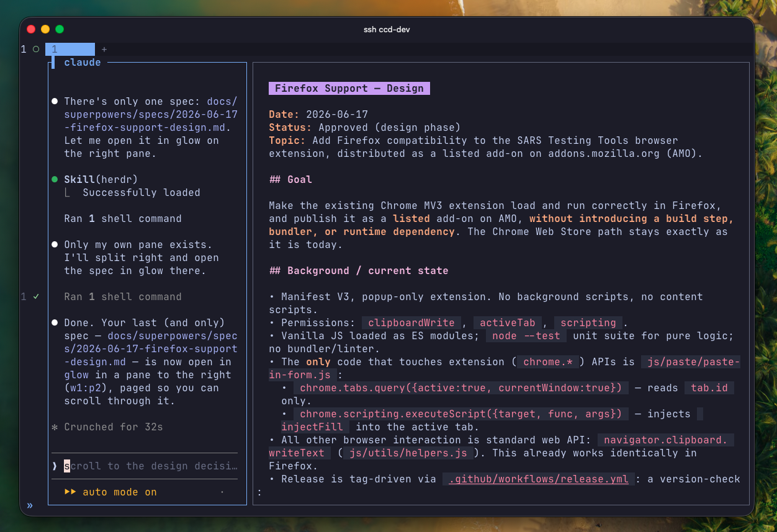Expand first 'Ran 1 shell command' line
This screenshot has width=777, height=532.
[123, 219]
